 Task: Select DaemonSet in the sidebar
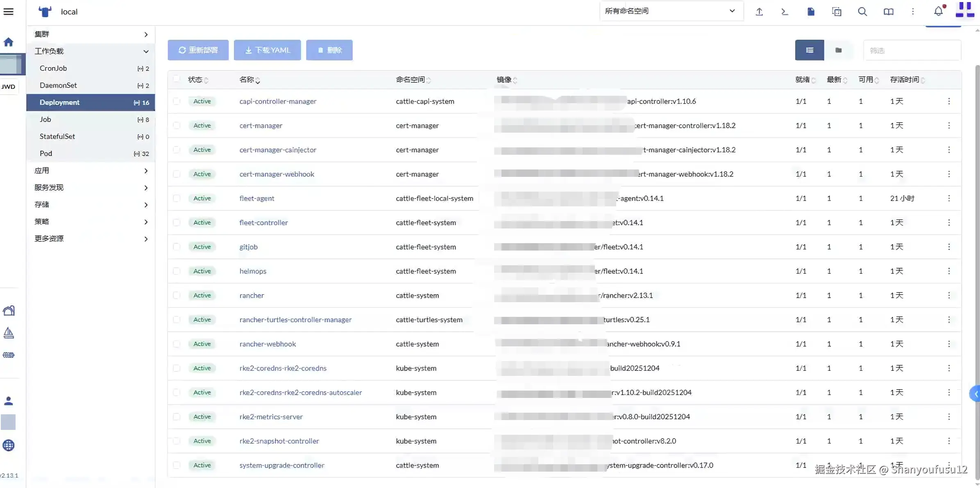(x=58, y=85)
